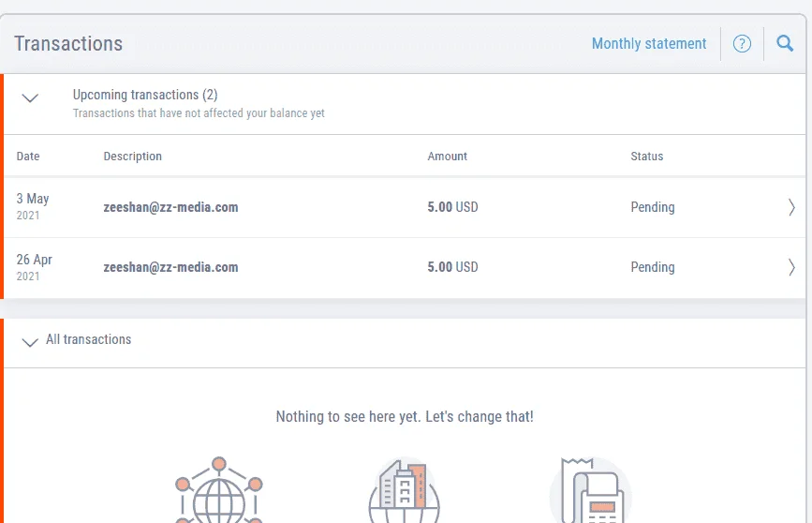Open details arrow for 26 Apr transaction
The width and height of the screenshot is (812, 523).
(791, 267)
